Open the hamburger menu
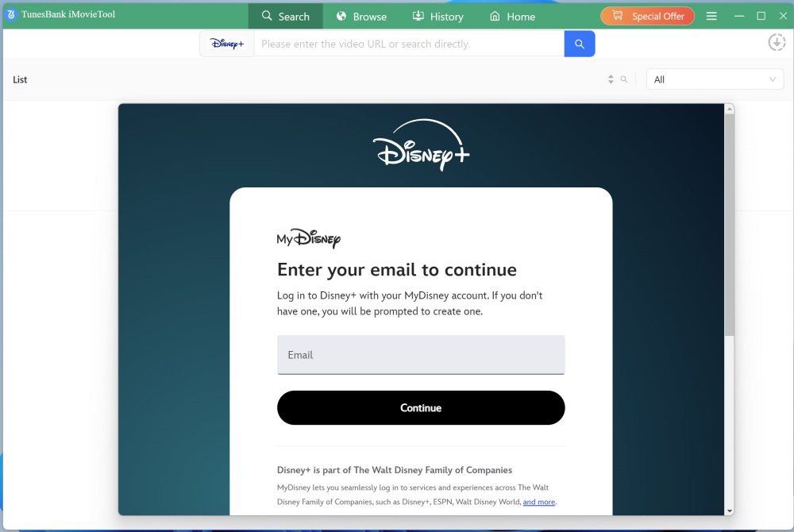 coord(711,16)
